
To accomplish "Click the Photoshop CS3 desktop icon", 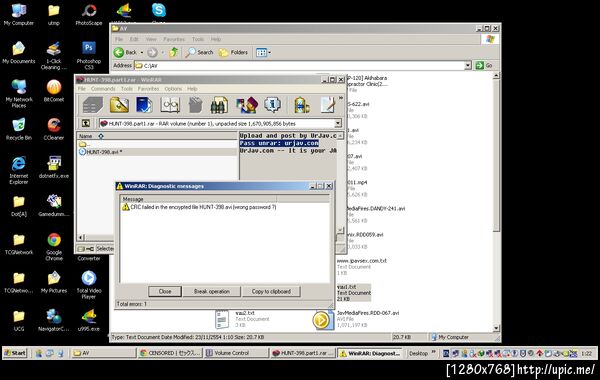I will (88, 55).
